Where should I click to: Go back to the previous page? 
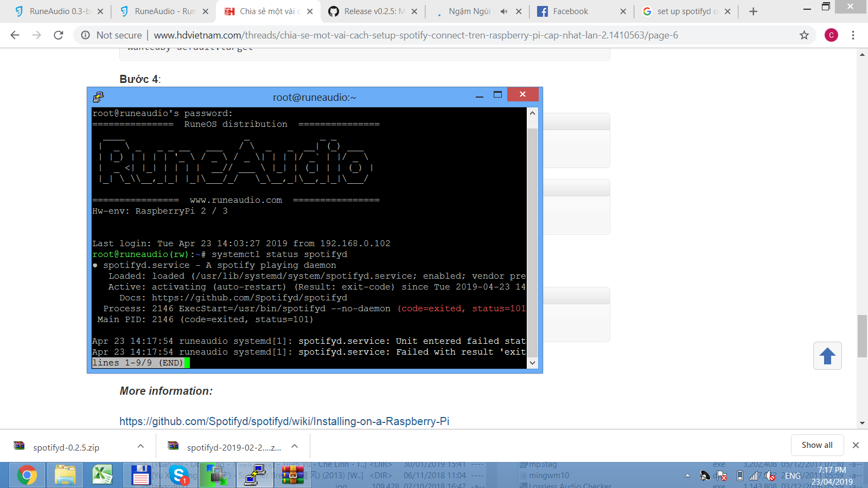pos(15,35)
